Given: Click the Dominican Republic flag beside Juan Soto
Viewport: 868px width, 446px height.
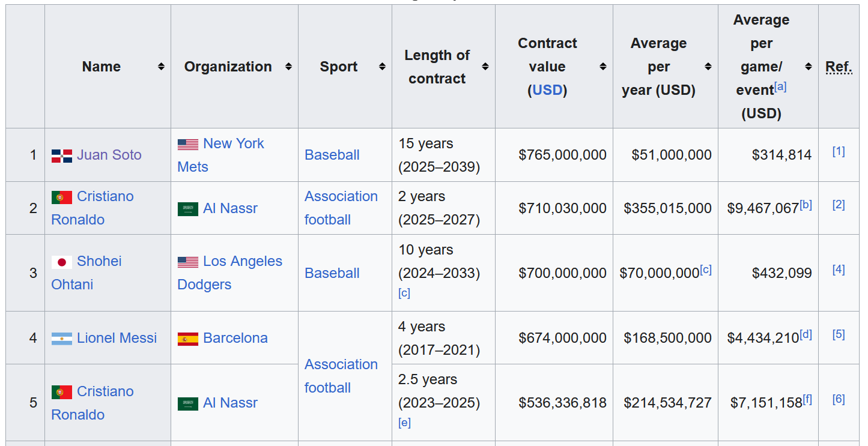Looking at the screenshot, I should 62,155.
